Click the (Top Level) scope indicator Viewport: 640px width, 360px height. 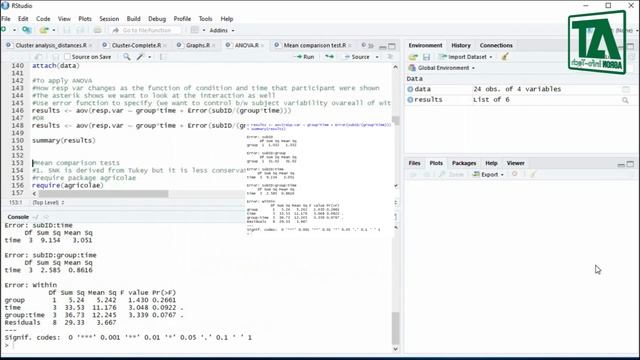click(48, 202)
